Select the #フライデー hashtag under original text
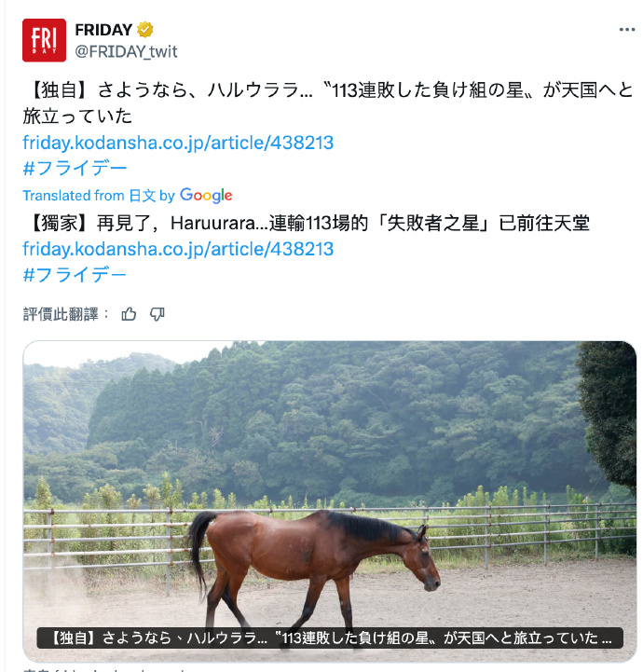The image size is (643, 672). pyautogui.click(x=75, y=168)
